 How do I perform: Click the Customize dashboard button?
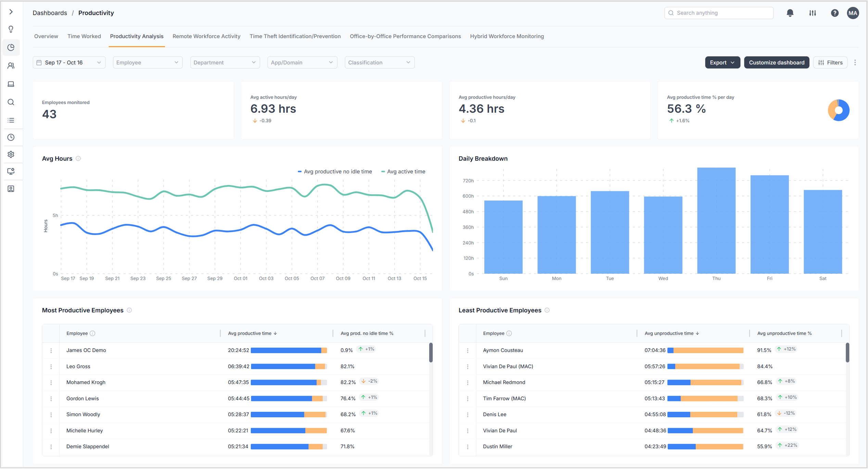(777, 63)
